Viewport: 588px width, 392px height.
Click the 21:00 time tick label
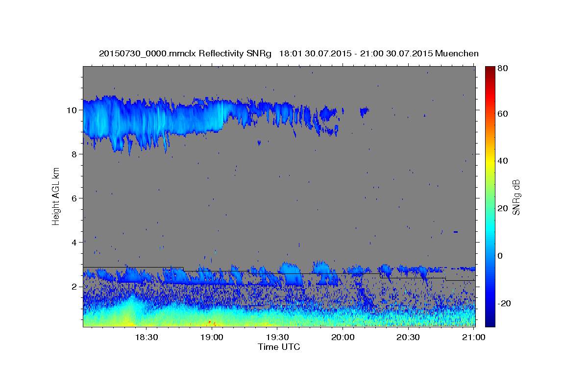473,338
